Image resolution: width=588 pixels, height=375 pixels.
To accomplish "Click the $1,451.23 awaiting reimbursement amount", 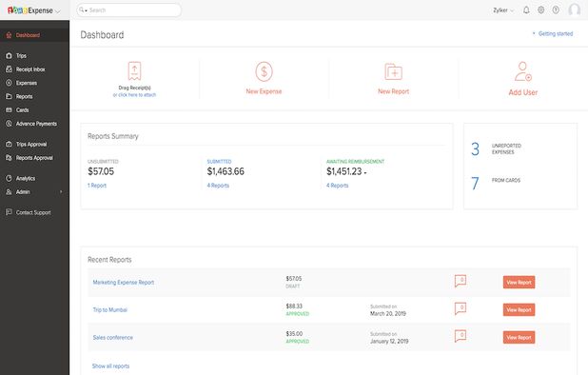I will click(343, 171).
